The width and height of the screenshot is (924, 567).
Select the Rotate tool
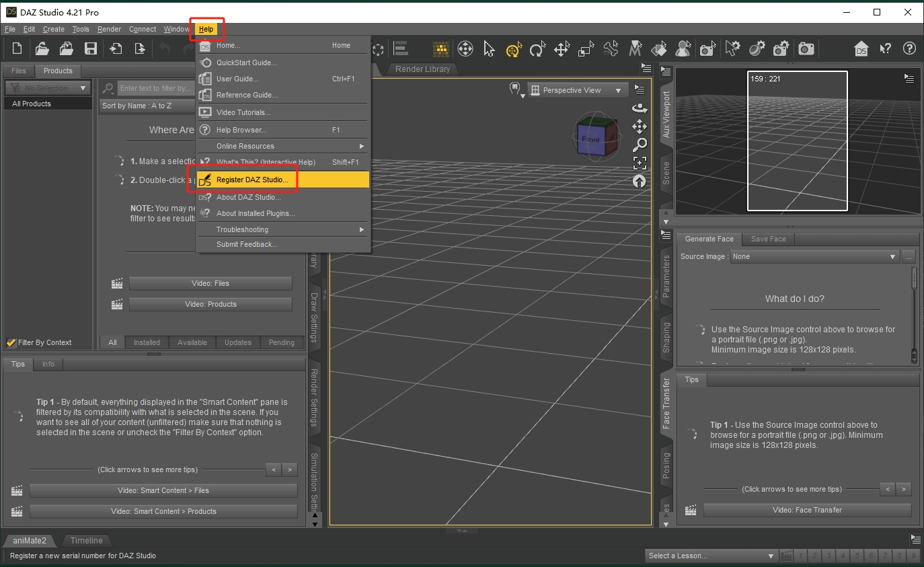pyautogui.click(x=537, y=48)
